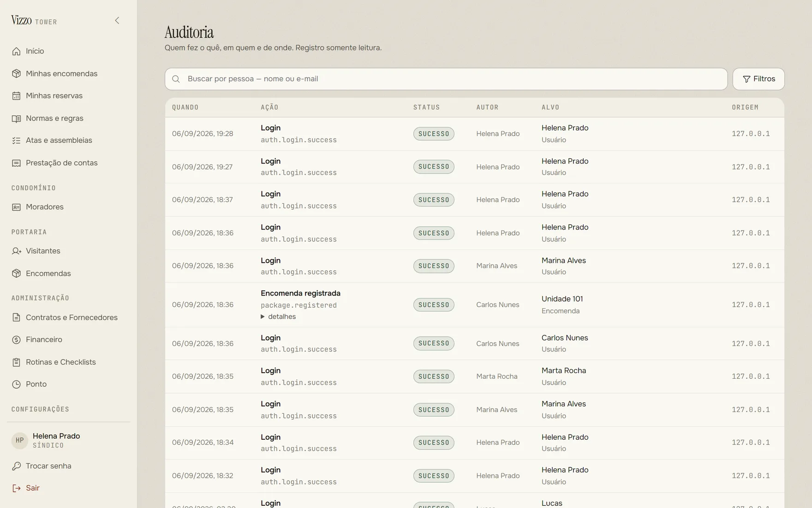Viewport: 812px width, 508px height.
Task: Click the 06/09/2026, 18:37 timestamp
Action: (x=203, y=200)
